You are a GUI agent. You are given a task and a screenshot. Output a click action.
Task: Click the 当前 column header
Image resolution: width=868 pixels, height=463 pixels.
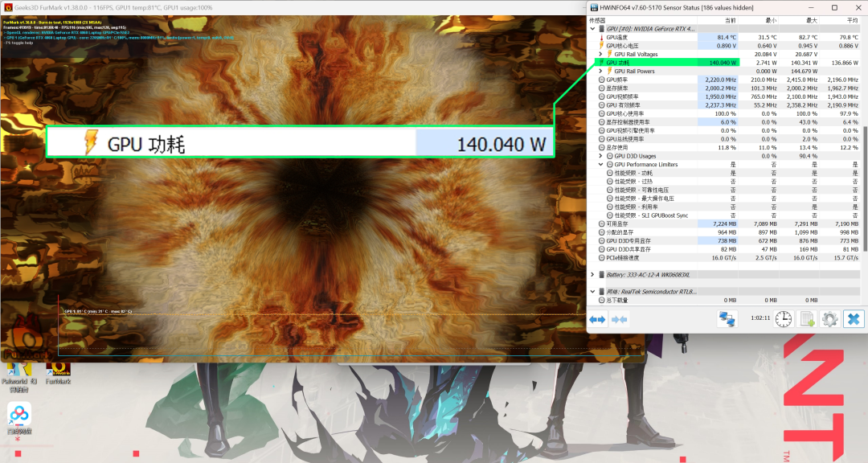point(731,20)
